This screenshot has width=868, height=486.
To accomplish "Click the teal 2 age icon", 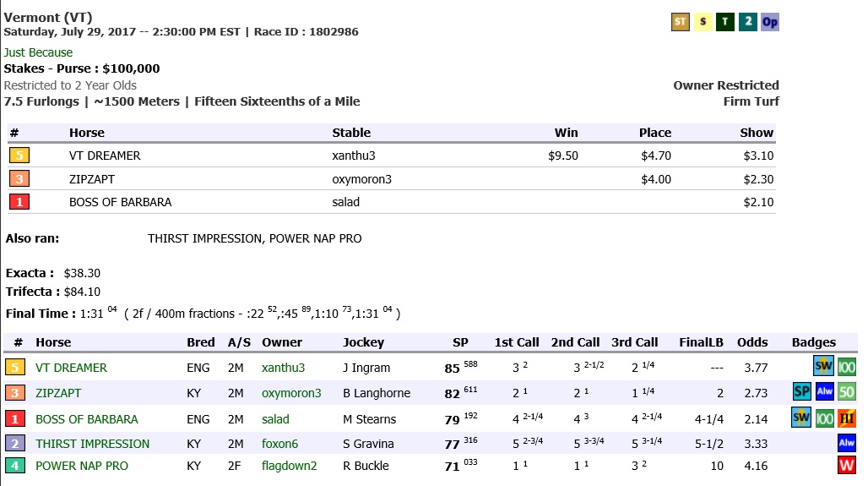I will [748, 22].
